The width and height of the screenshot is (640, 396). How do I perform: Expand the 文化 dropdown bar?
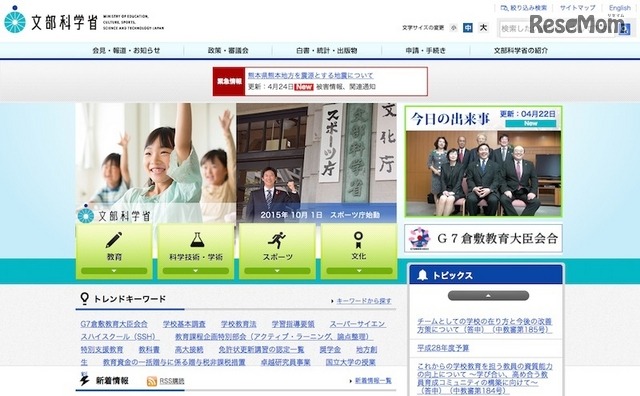(x=359, y=271)
